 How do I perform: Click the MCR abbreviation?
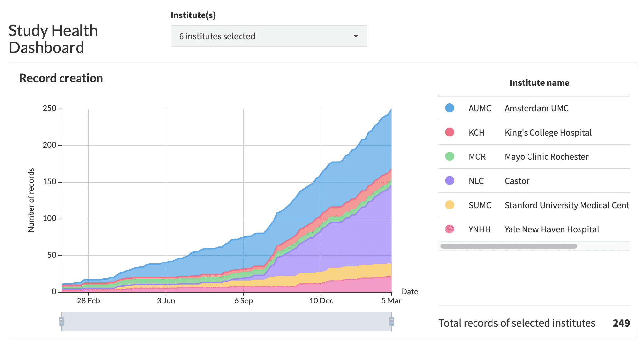(477, 157)
